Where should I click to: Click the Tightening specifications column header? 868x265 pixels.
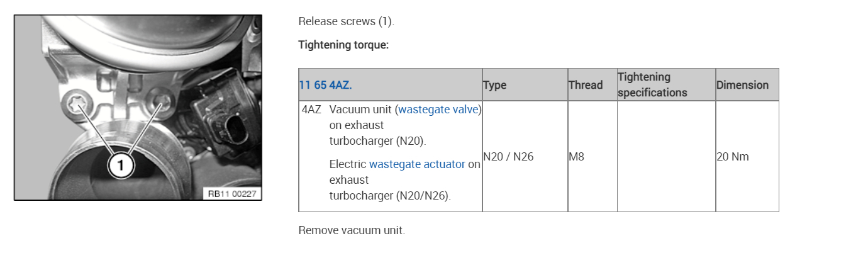pyautogui.click(x=652, y=84)
